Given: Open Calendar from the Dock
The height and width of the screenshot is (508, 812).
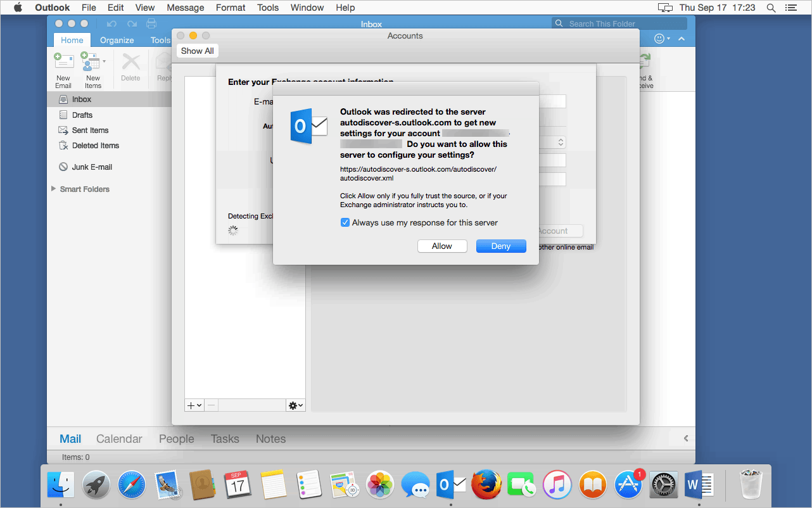Looking at the screenshot, I should pyautogui.click(x=238, y=485).
